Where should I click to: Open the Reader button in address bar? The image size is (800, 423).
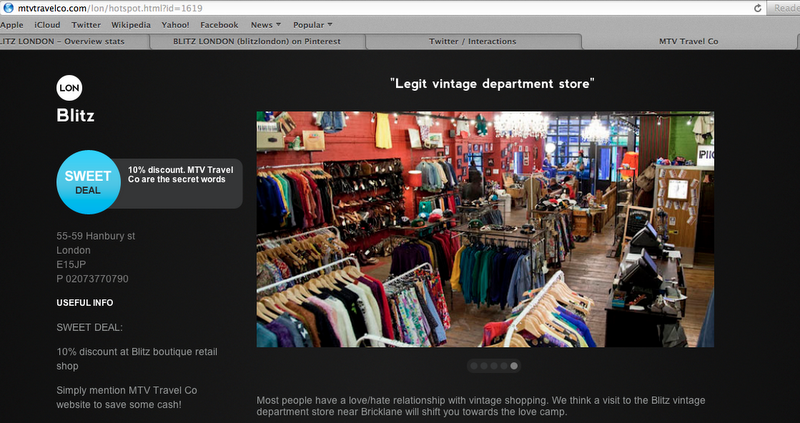[x=784, y=8]
